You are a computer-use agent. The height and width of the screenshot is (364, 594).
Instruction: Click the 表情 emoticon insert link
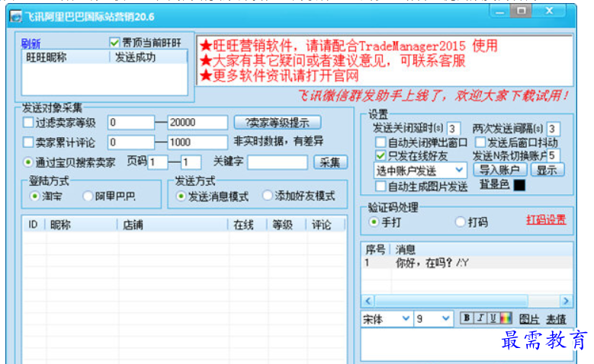[x=557, y=319]
